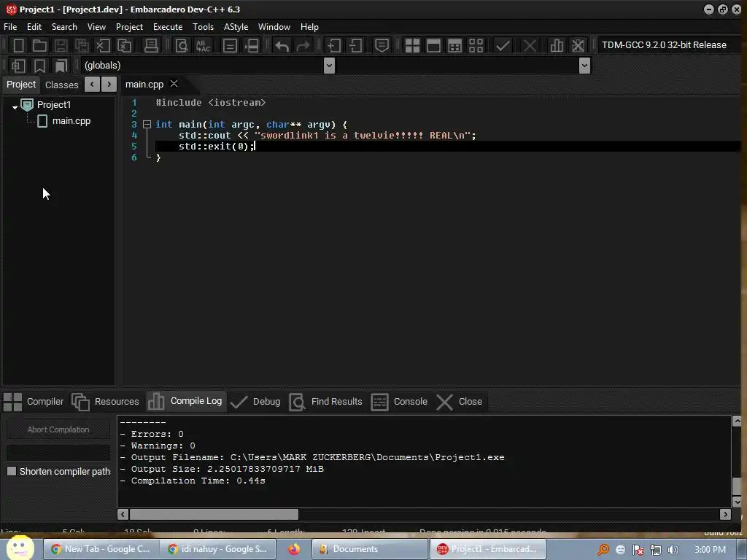Open the (globals) scope dropdown arrow
The image size is (747, 560).
point(329,66)
